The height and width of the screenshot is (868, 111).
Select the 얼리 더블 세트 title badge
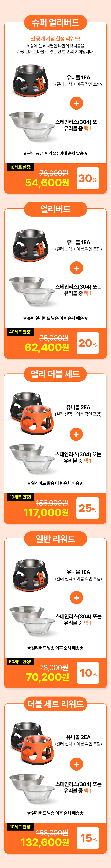tap(55, 374)
